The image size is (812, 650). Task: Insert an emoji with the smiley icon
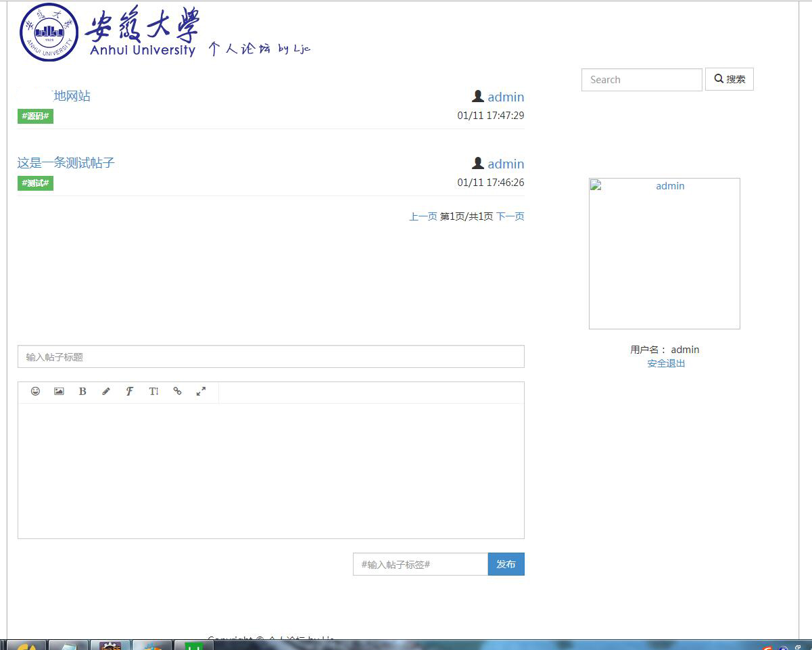coord(35,392)
